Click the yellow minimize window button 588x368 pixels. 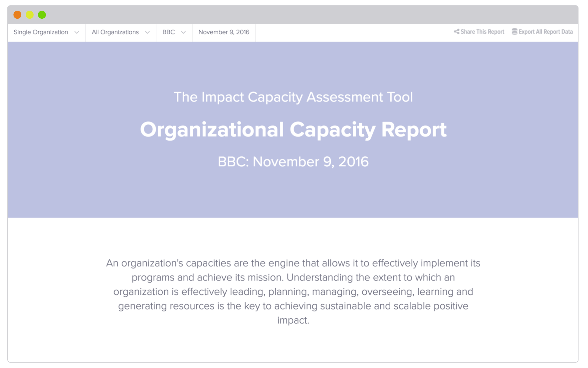pyautogui.click(x=30, y=15)
